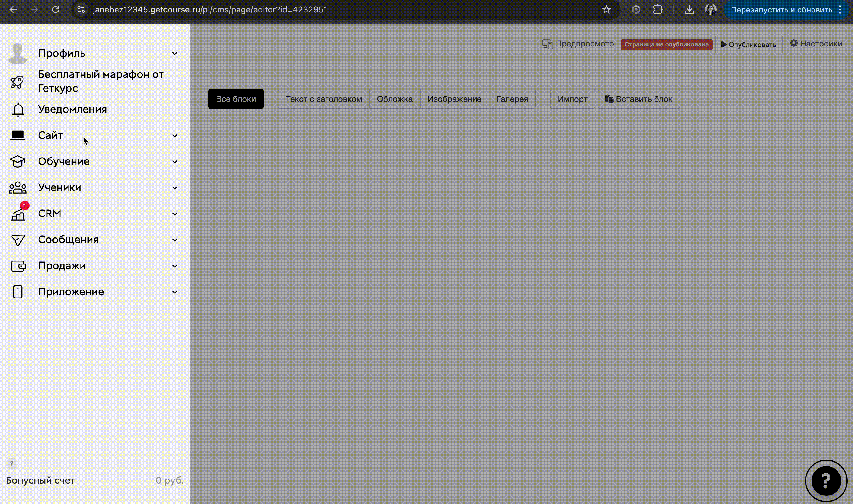Expand the Ученики section chevron

[175, 188]
